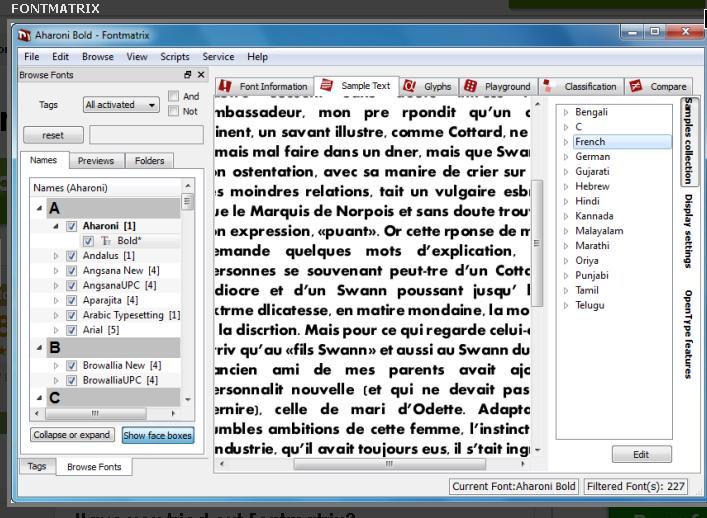
Task: Click the Collapse or expand button
Action: pos(72,435)
